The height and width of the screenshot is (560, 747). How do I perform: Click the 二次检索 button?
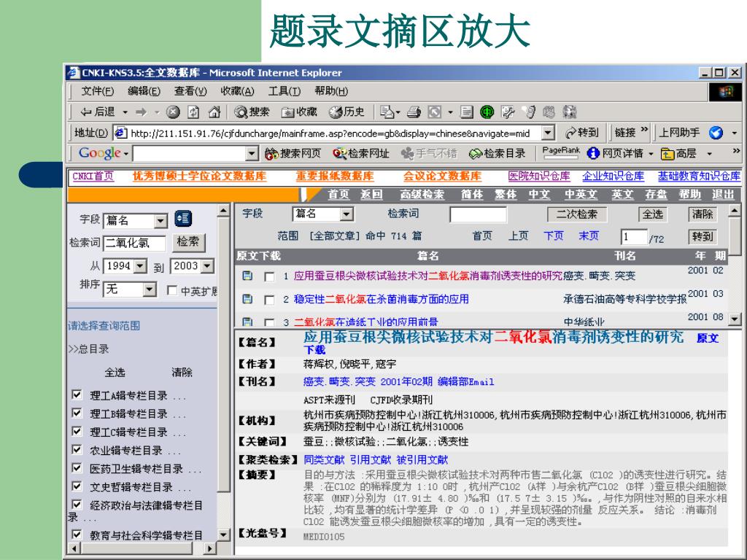click(576, 214)
